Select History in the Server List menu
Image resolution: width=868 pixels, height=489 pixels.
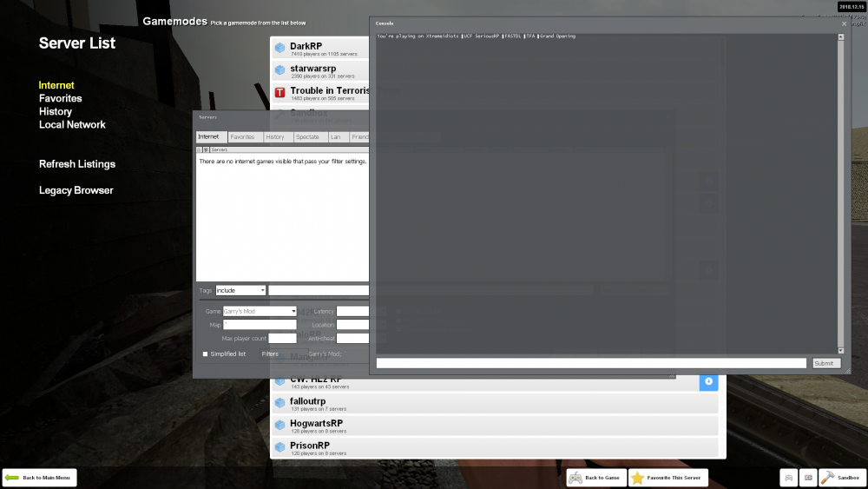56,112
